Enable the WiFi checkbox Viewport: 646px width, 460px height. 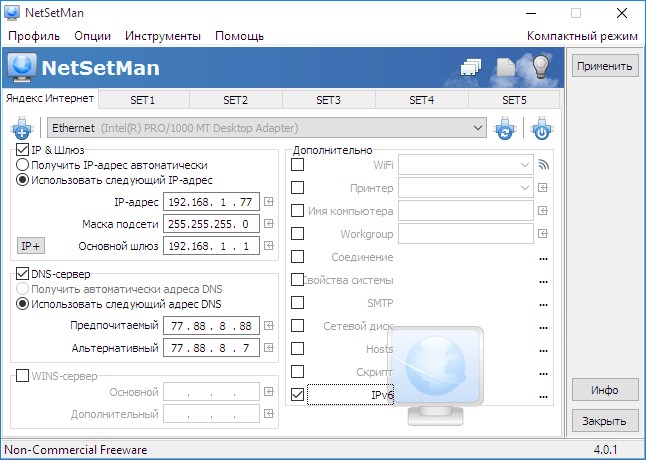coord(297,165)
